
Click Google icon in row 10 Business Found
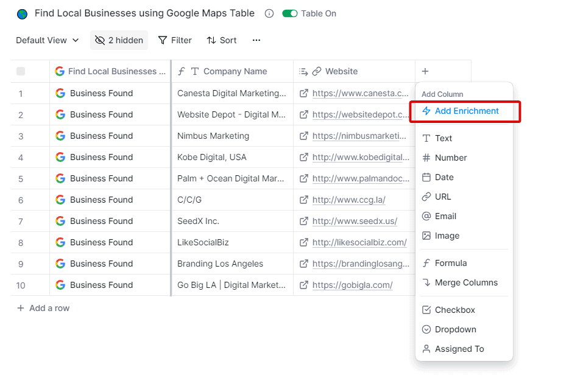point(60,285)
